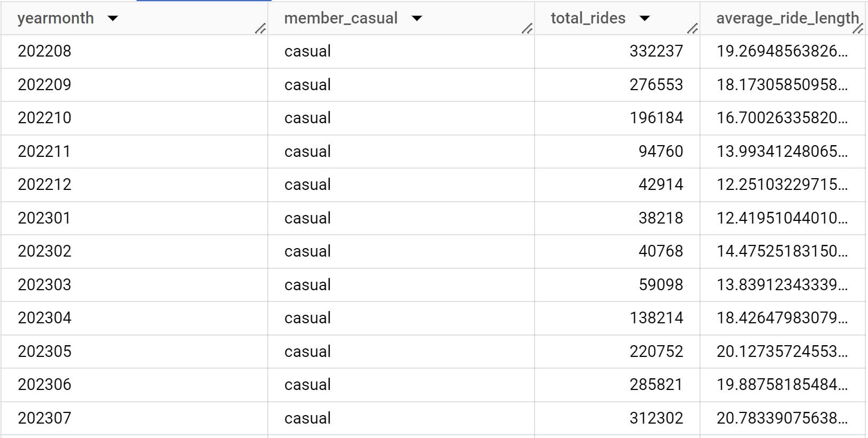Click the member_casual column header label

pyautogui.click(x=340, y=18)
